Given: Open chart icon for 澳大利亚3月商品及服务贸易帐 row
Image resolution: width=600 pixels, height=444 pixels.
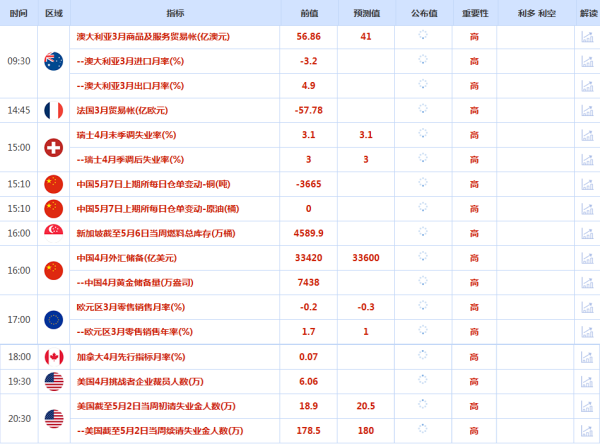Looking at the screenshot, I should (587, 37).
